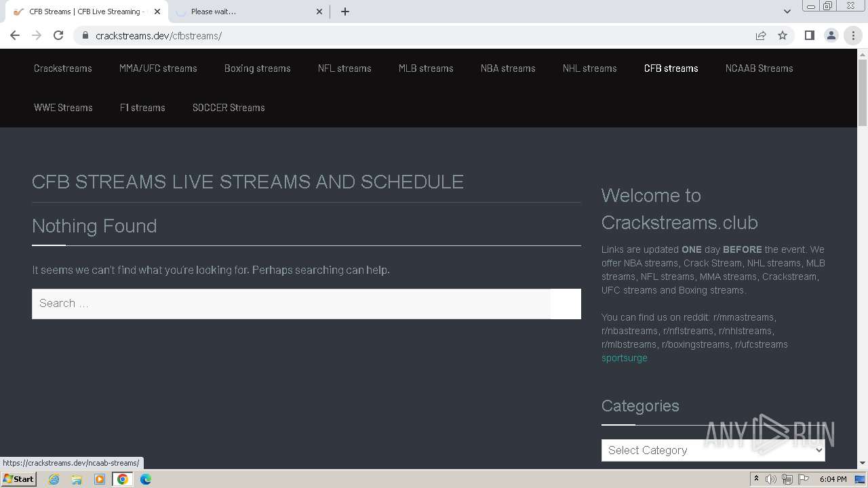868x488 pixels.
Task: Submit the search with the button beside the field
Action: pyautogui.click(x=566, y=304)
